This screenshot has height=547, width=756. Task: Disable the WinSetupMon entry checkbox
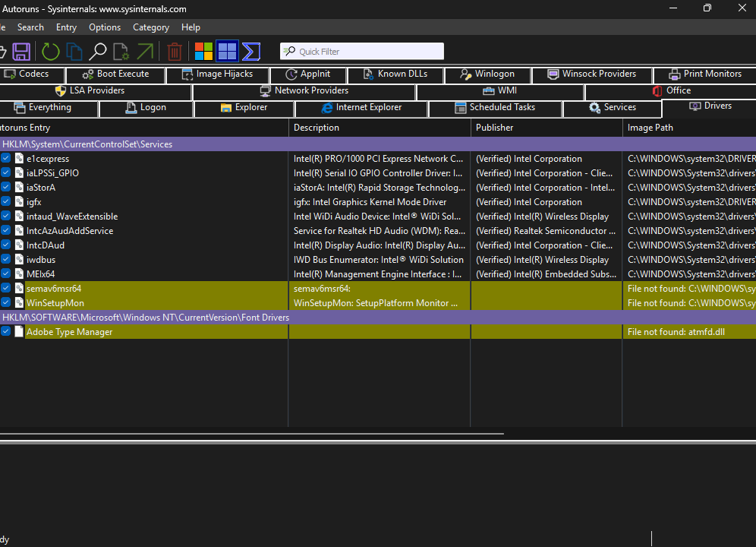coord(6,302)
